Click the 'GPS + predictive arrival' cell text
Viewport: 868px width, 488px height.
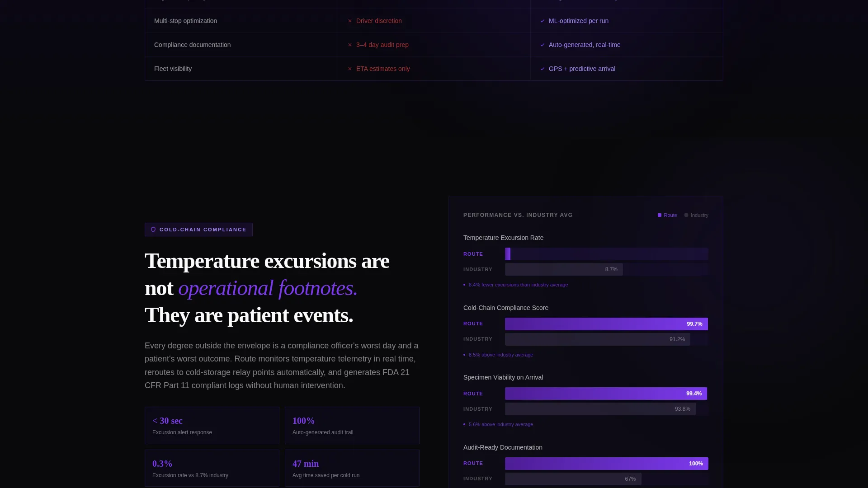(x=582, y=69)
